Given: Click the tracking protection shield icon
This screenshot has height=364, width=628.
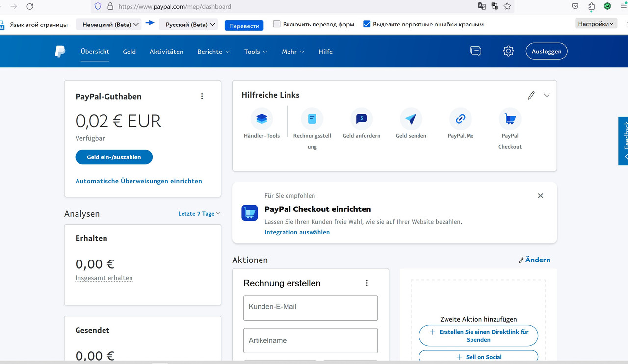Looking at the screenshot, I should coord(98,6).
